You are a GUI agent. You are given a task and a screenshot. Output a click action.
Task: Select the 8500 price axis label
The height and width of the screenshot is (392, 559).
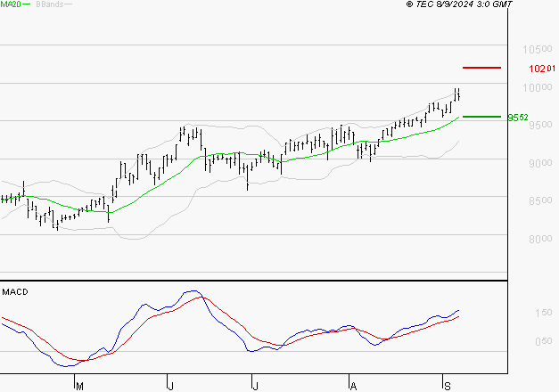coord(540,200)
